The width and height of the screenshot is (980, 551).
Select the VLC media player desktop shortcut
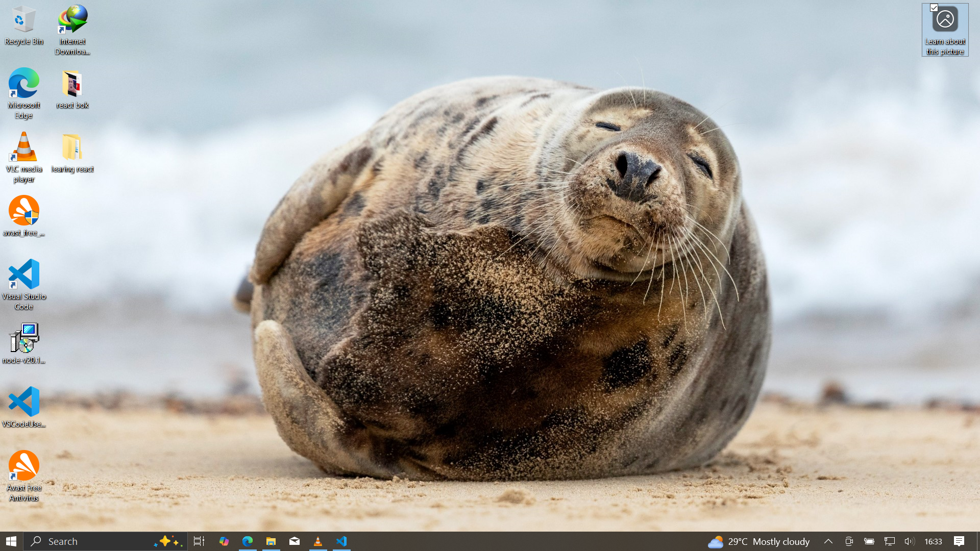click(x=23, y=148)
